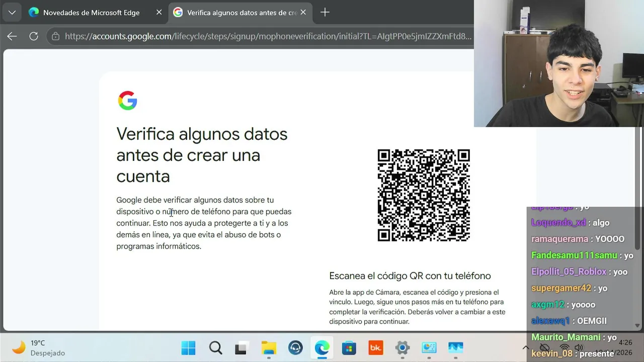Image resolution: width=644 pixels, height=362 pixels.
Task: Open Task View on the taskbar
Action: pos(242,348)
